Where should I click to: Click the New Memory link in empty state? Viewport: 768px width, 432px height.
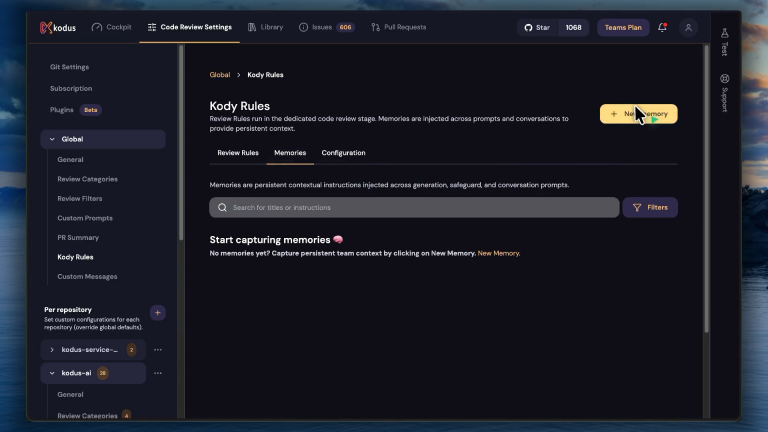498,253
